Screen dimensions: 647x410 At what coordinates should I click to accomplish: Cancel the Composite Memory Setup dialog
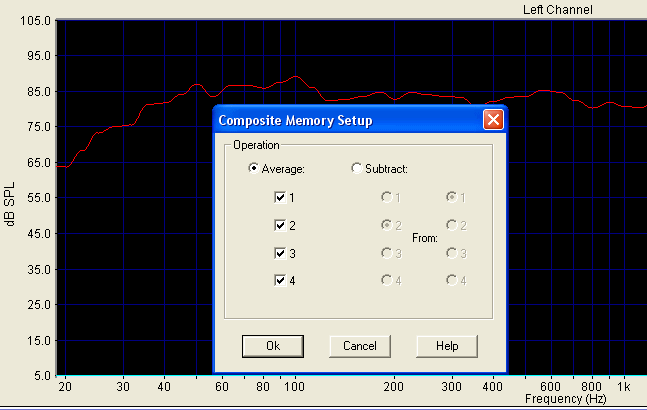[360, 346]
